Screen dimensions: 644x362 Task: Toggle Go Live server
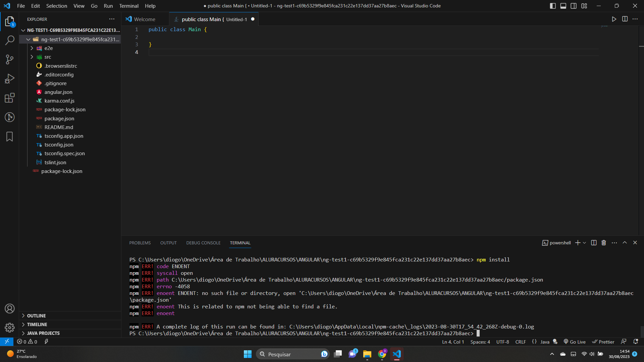[x=575, y=342]
